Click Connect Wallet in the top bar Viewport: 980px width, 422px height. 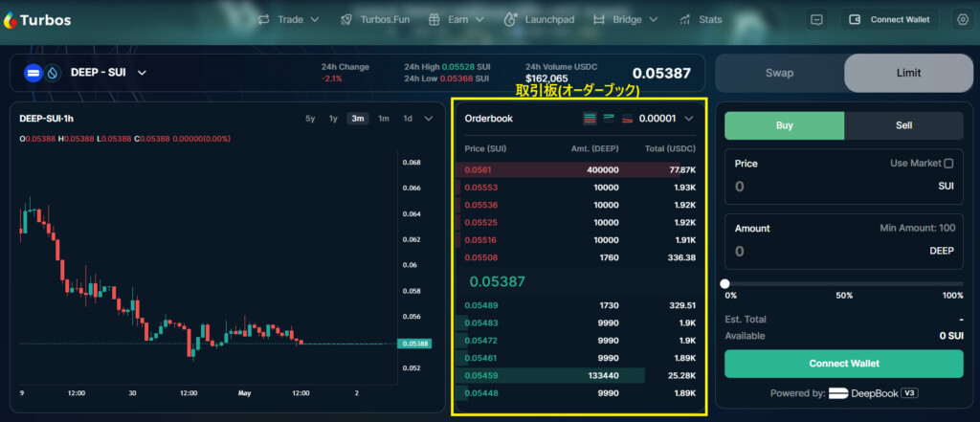889,19
